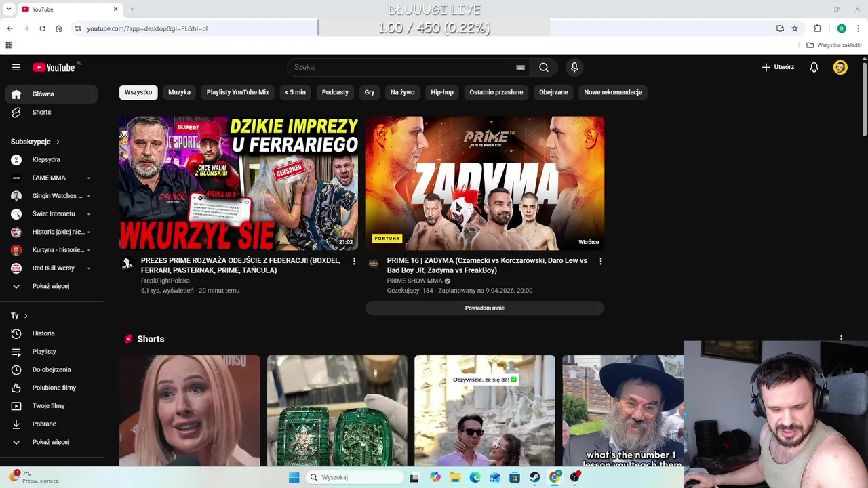868x488 pixels.
Task: Click the search magnifier button
Action: click(x=544, y=67)
